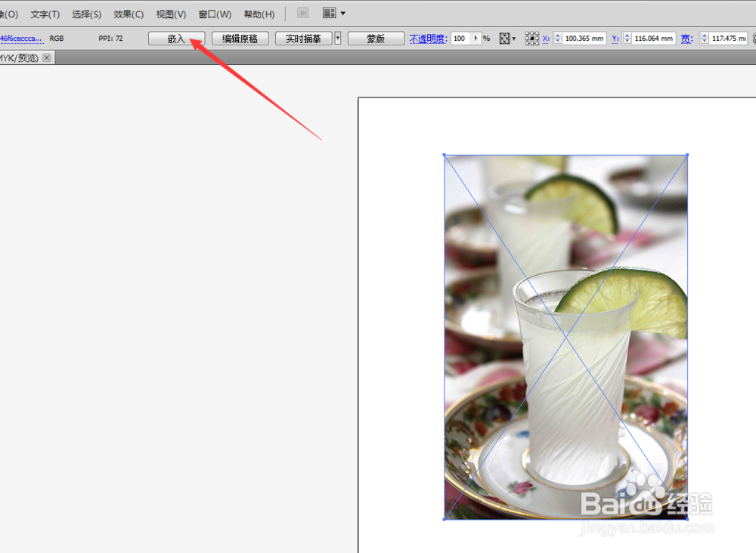Viewport: 756px width, 553px height.
Task: Click the reference point locator icon
Action: click(531, 39)
